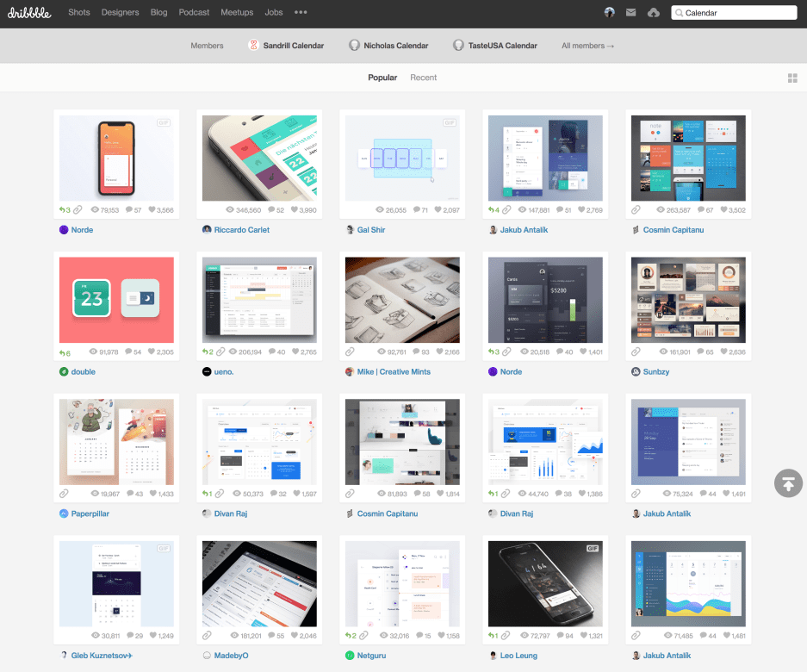
Task: Click comments bubble showing 57
Action: click(128, 209)
